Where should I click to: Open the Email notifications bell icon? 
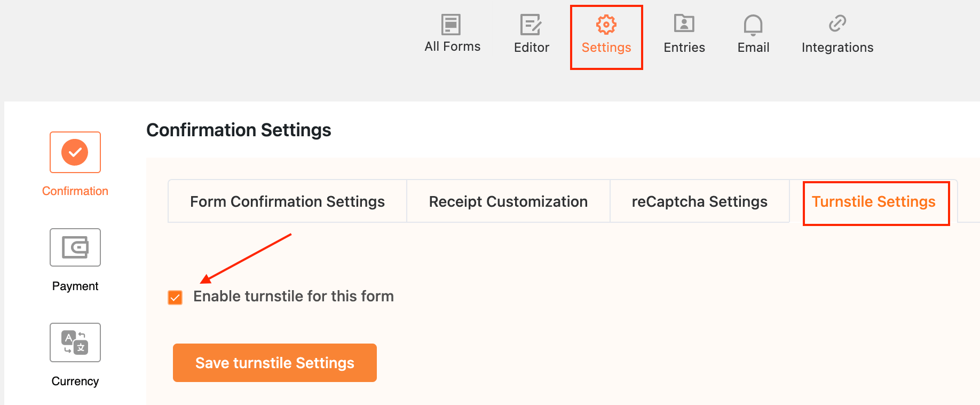(x=753, y=25)
